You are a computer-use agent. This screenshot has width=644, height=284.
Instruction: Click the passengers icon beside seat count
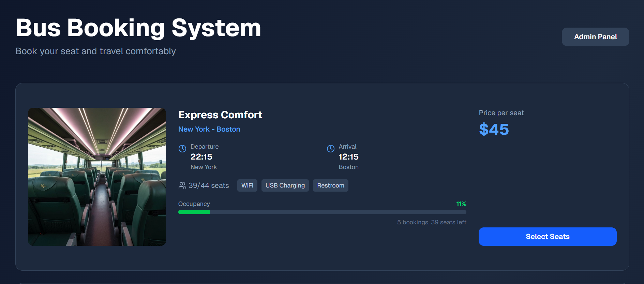[182, 185]
